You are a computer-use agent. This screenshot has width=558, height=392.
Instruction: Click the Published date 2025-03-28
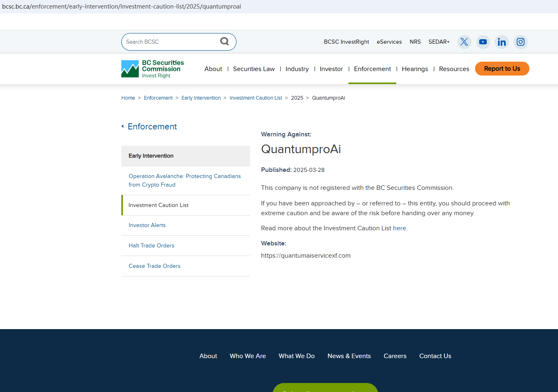coord(309,170)
